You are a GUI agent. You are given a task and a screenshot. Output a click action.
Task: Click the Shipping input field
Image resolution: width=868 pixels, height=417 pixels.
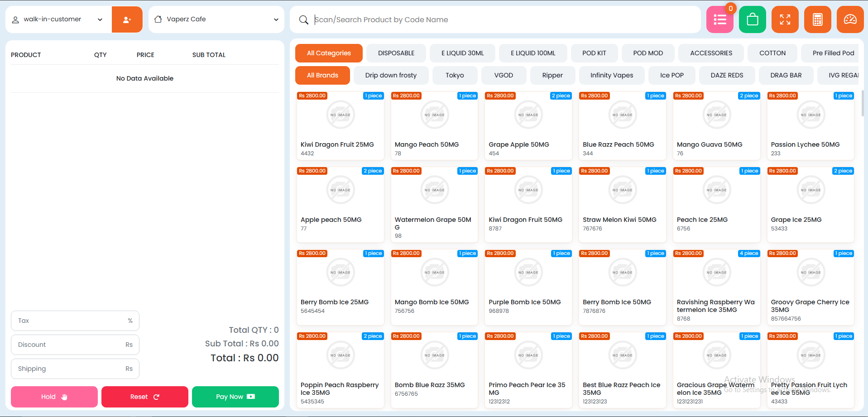(75, 369)
